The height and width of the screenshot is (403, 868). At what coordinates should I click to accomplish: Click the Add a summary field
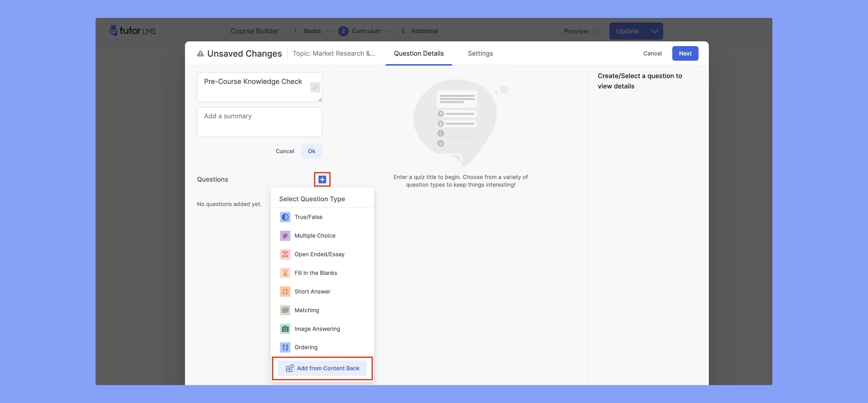coord(260,122)
